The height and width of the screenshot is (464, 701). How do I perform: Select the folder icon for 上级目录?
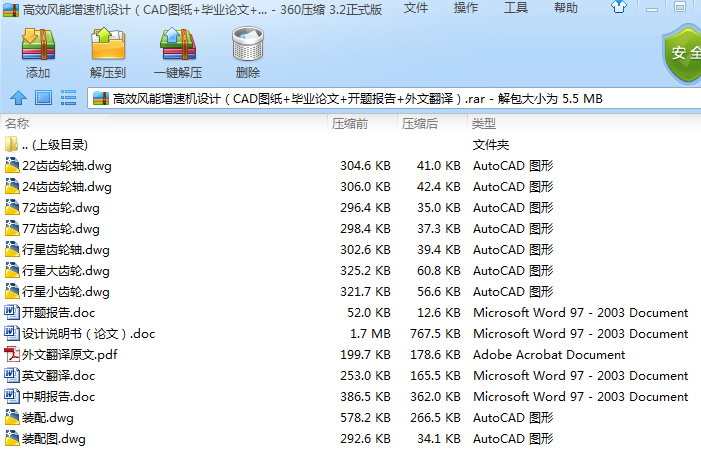coord(11,144)
